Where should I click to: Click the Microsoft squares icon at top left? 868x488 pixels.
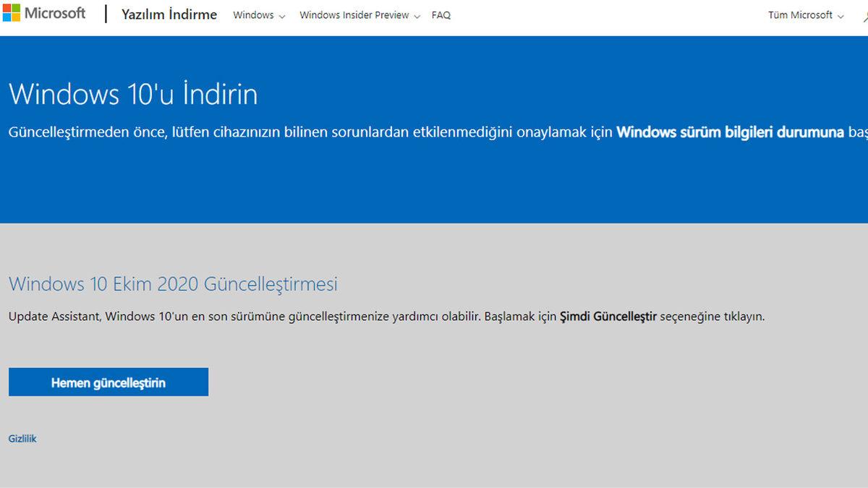point(10,12)
